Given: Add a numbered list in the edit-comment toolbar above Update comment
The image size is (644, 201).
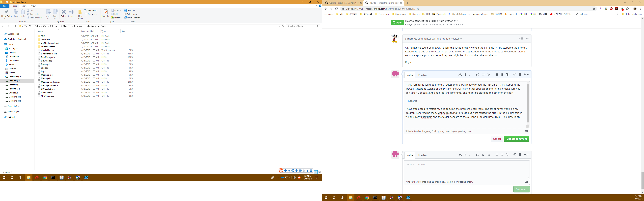Looking at the screenshot, I should (x=502, y=75).
